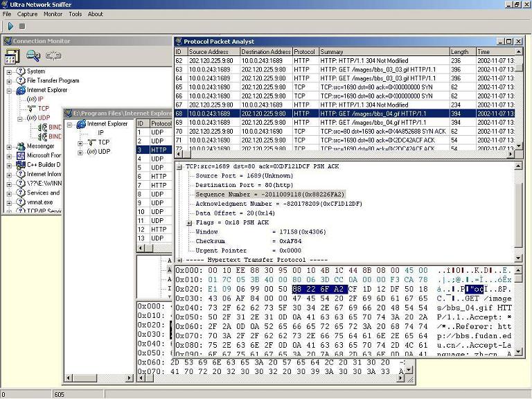Expand the C++ Builder node
Screen dimensions: 532x399
coord(9,166)
